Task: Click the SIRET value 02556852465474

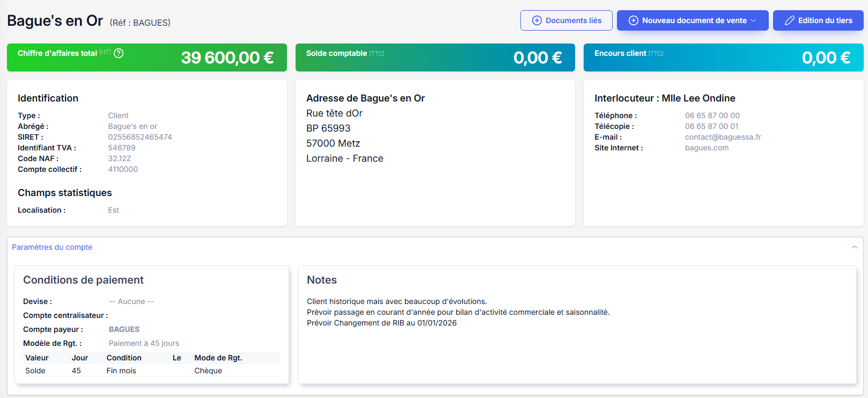Action: 140,137
